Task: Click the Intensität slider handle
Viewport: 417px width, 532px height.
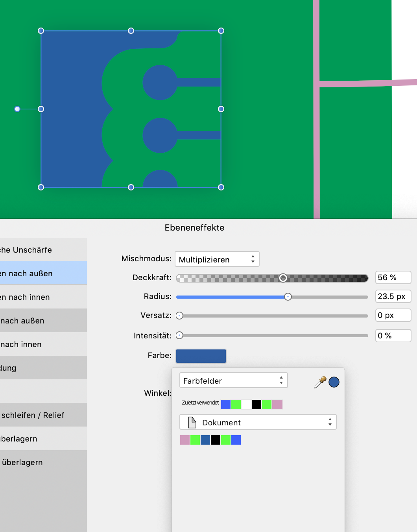Action: coord(179,336)
